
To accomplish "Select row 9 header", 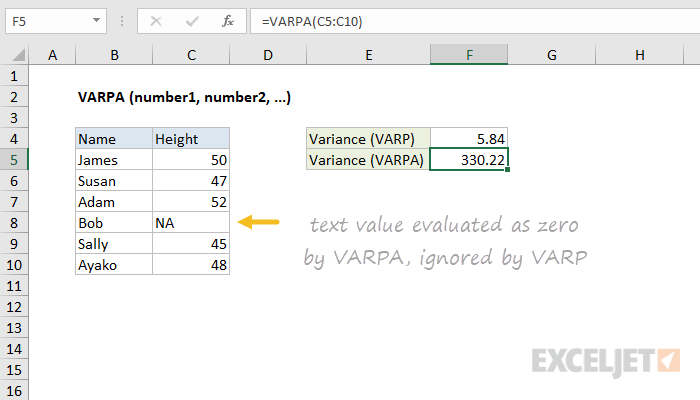I will (x=14, y=244).
